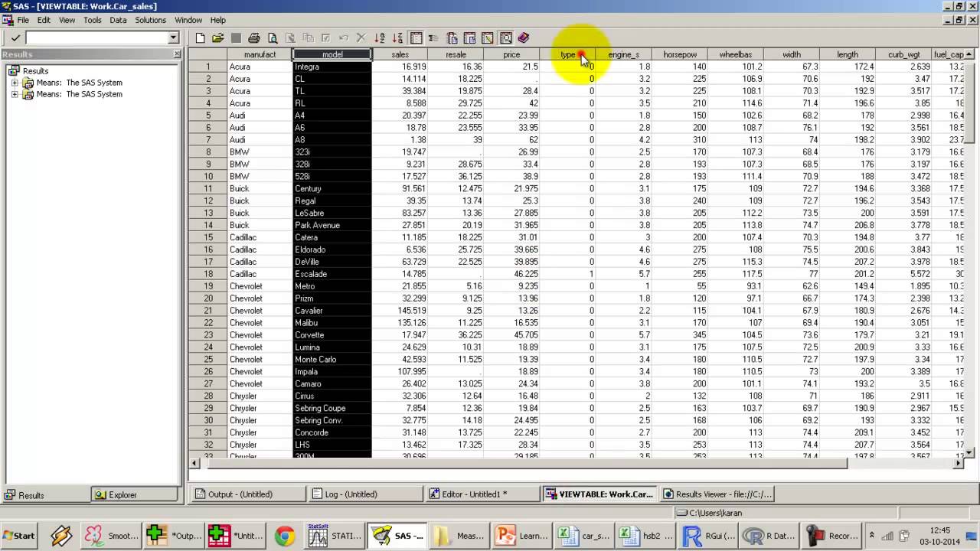Click the curb_wgt column header
980x551 pixels.
click(x=903, y=54)
